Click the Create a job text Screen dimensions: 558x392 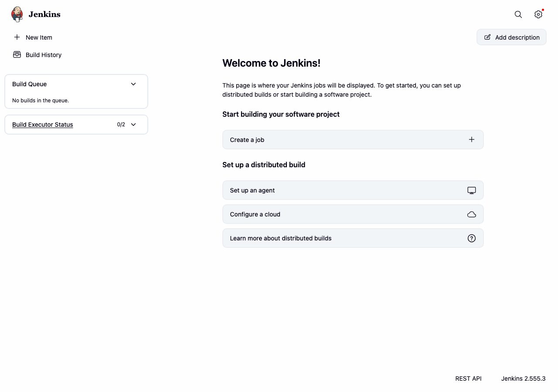(247, 140)
